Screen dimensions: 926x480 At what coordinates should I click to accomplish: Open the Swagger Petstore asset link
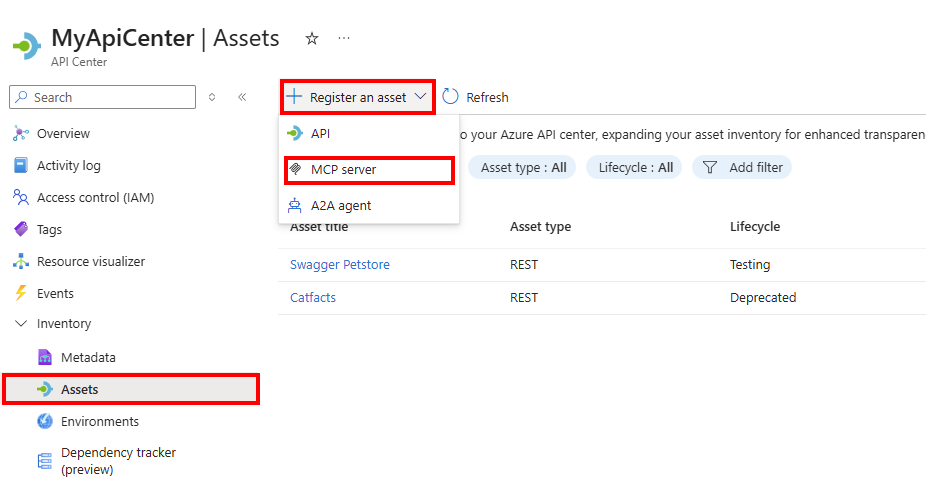(340, 265)
